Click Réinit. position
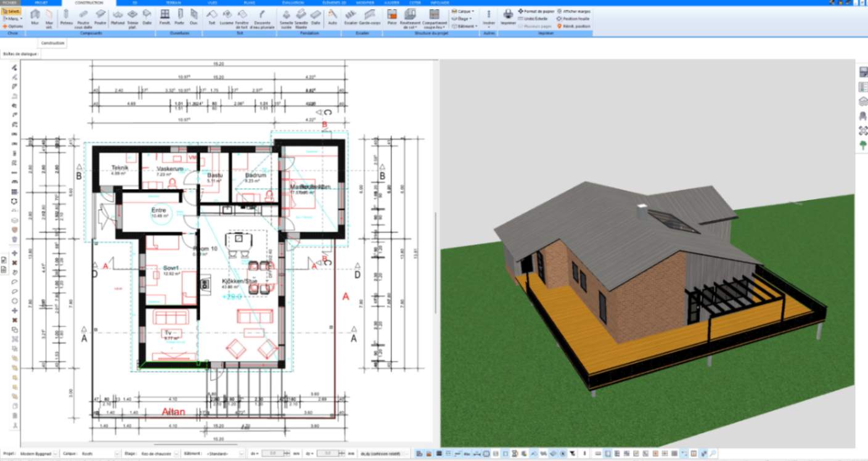The image size is (868, 461). (x=574, y=27)
